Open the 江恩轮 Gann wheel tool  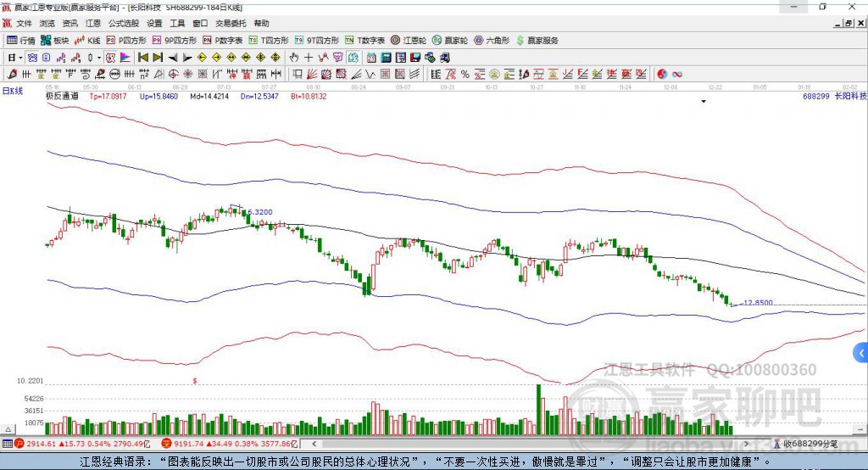click(409, 41)
